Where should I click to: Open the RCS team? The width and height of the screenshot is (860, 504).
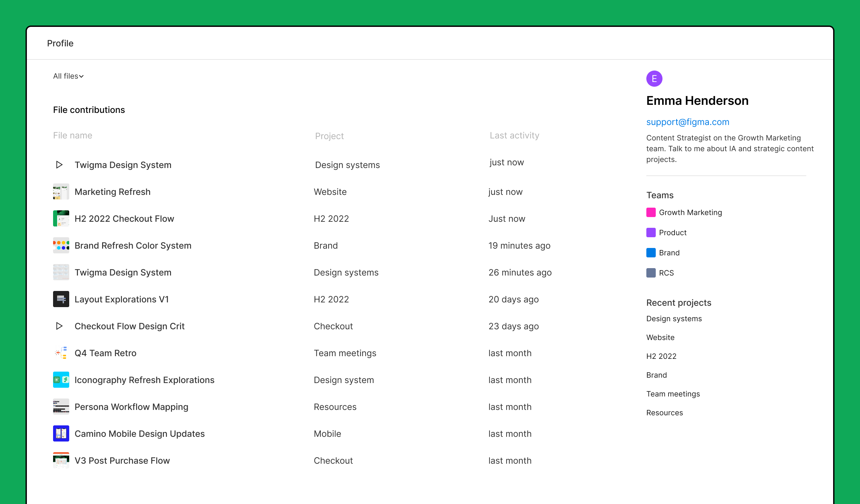point(666,272)
